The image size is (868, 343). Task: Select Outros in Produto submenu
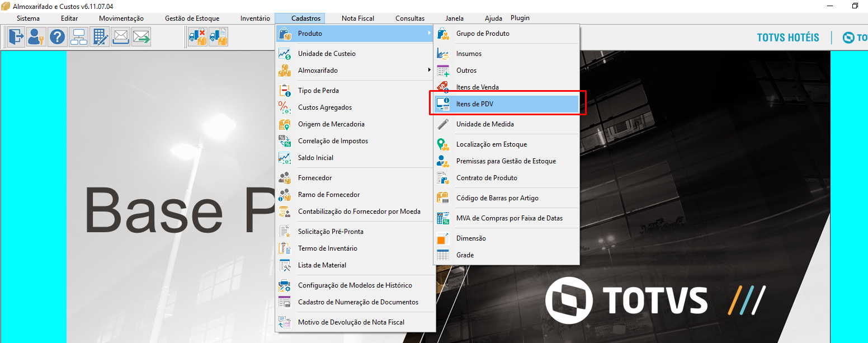(x=507, y=71)
